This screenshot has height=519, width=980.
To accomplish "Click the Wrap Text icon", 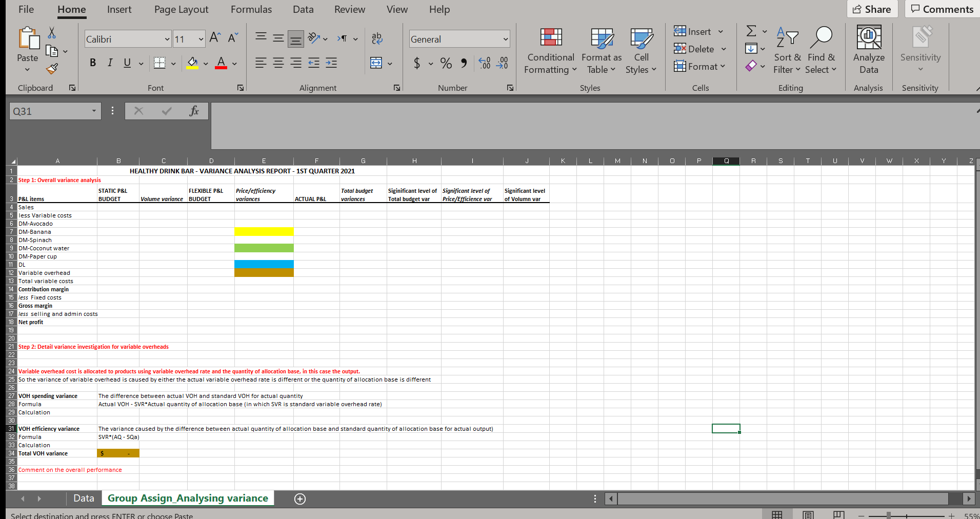I will point(377,38).
